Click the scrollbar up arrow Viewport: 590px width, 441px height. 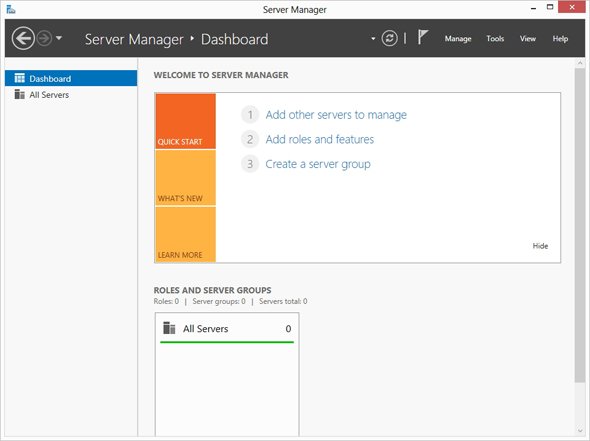[x=580, y=63]
